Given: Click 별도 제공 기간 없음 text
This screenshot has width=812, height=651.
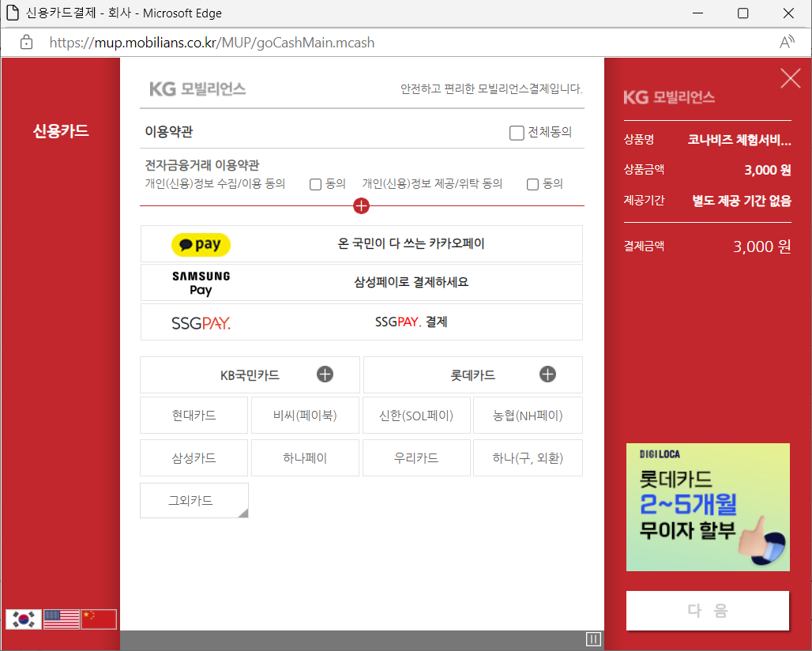Looking at the screenshot, I should click(742, 201).
